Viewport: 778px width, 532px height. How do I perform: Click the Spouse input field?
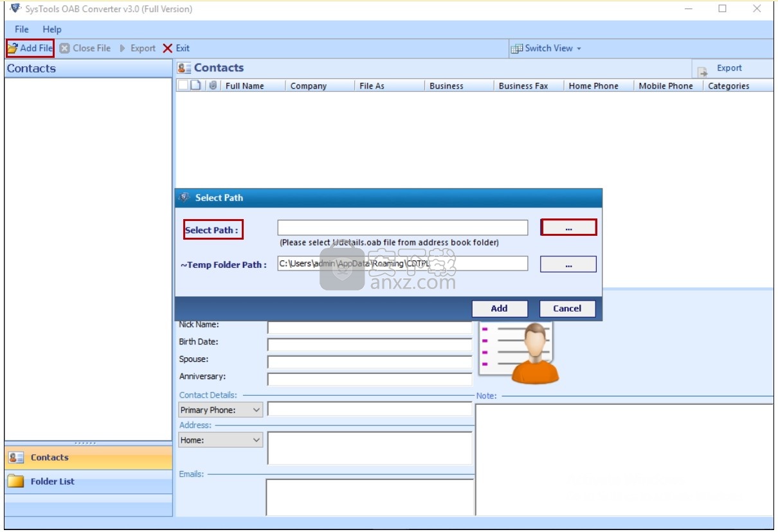click(x=370, y=362)
